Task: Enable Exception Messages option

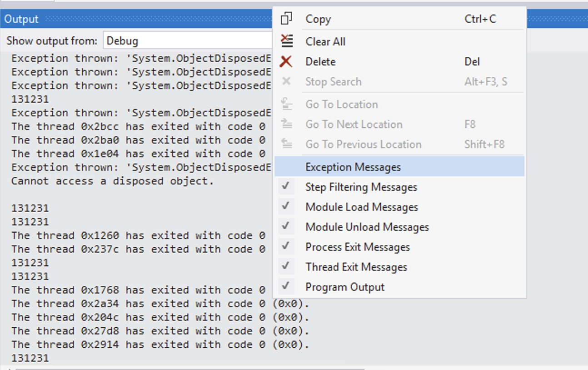Action: 399,167
